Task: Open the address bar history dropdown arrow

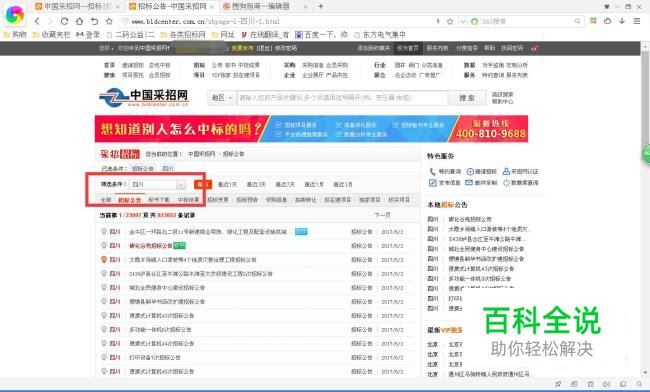Action: click(x=463, y=21)
